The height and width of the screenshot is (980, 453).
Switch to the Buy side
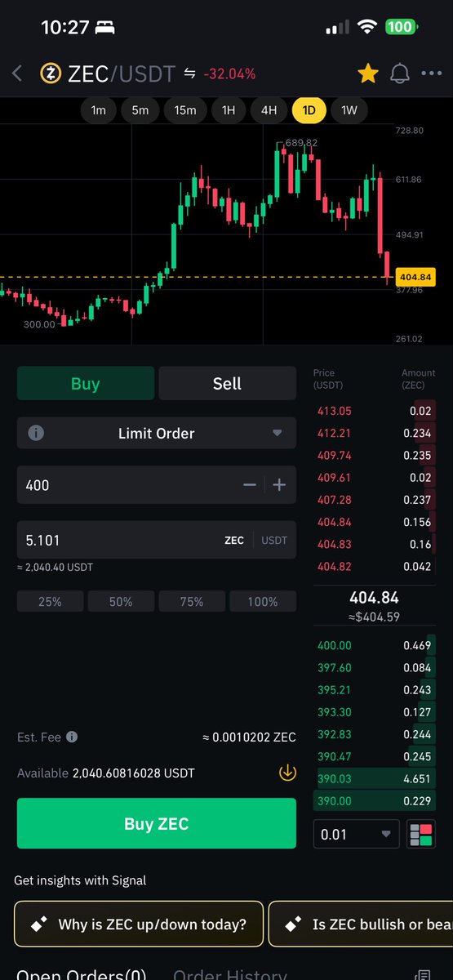(x=86, y=383)
